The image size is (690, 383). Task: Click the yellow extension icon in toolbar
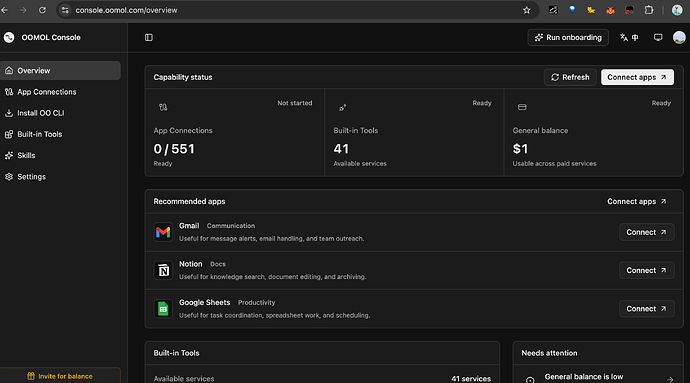[591, 10]
